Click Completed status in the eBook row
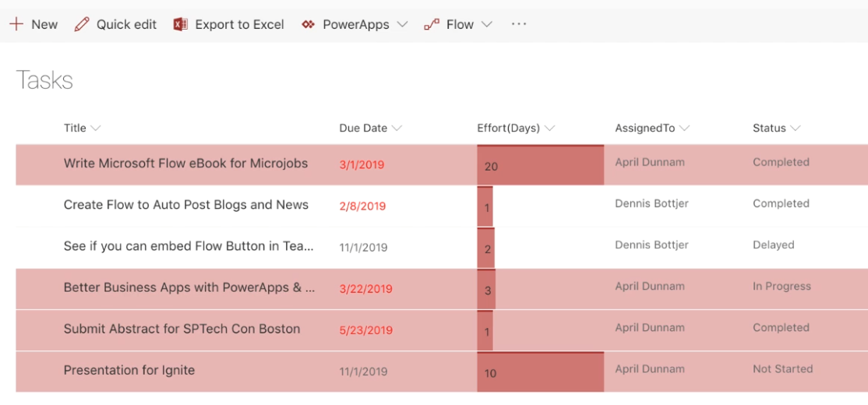Screen dimensions: 868x405 click(x=781, y=162)
